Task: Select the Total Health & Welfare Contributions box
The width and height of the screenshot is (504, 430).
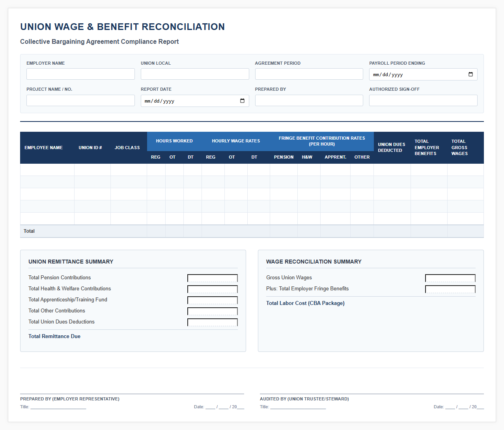Action: pyautogui.click(x=213, y=289)
